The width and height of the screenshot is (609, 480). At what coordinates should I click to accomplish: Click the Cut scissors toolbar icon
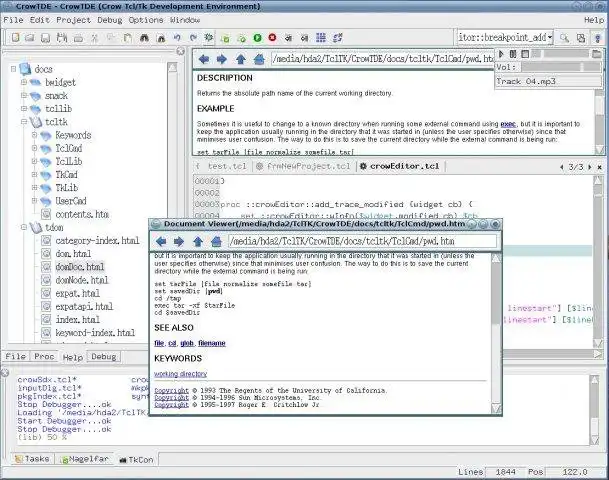(94, 38)
